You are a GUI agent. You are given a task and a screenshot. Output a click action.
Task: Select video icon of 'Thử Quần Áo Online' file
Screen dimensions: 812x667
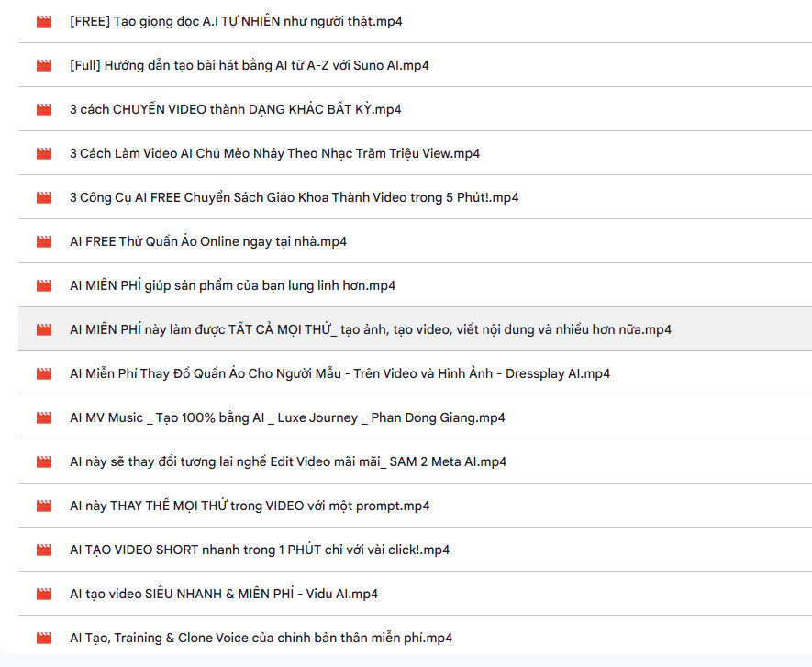[44, 241]
